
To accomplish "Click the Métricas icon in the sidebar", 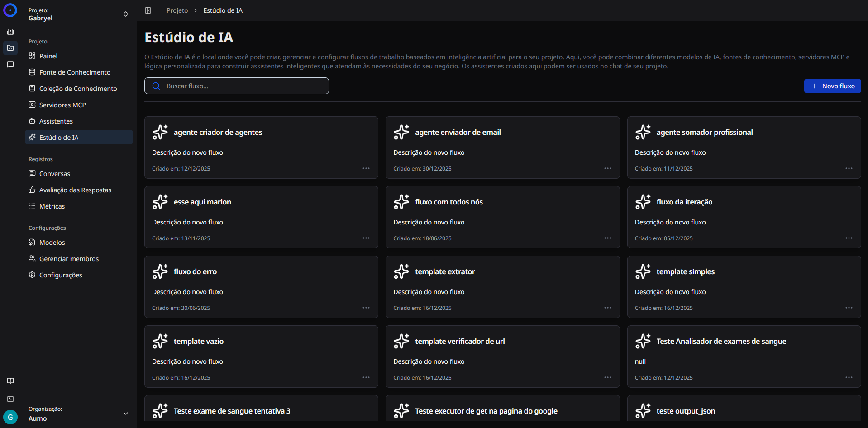I will click(x=32, y=206).
